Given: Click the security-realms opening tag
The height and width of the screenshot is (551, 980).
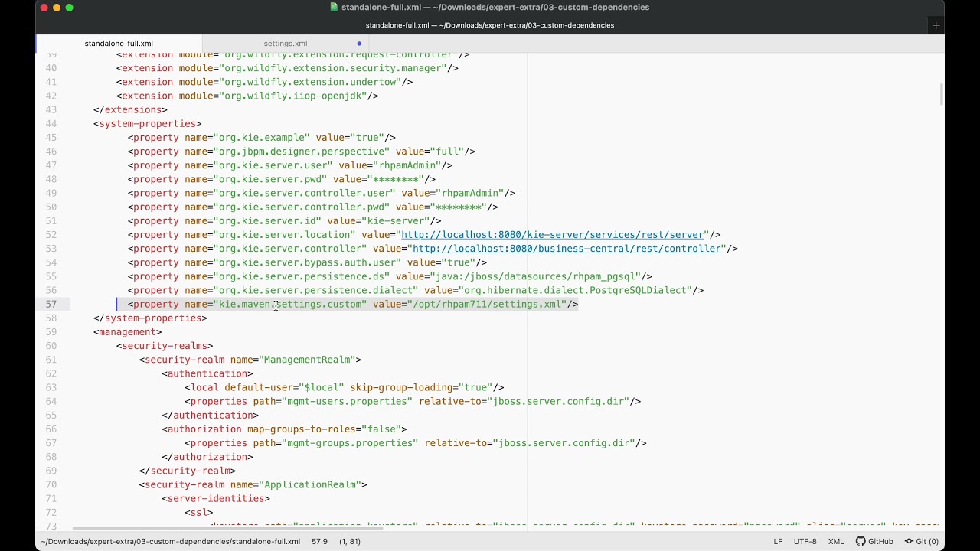Looking at the screenshot, I should (x=165, y=346).
